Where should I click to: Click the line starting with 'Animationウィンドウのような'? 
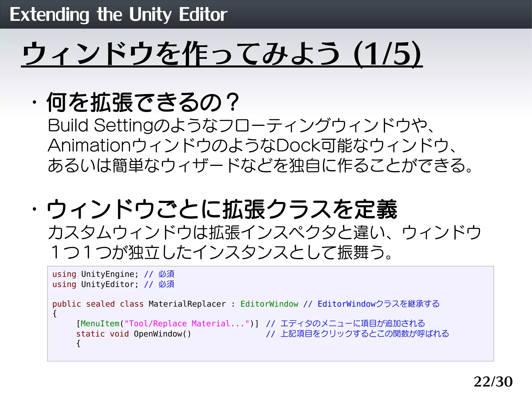(x=252, y=146)
